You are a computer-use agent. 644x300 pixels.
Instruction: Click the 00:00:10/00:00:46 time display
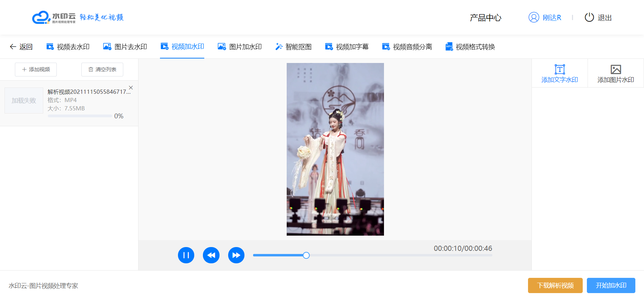(463, 248)
